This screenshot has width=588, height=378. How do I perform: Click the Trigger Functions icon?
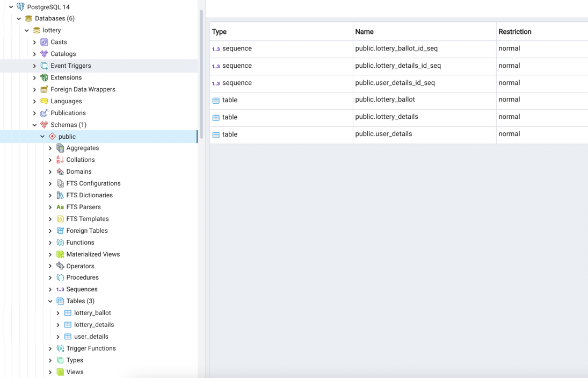60,348
